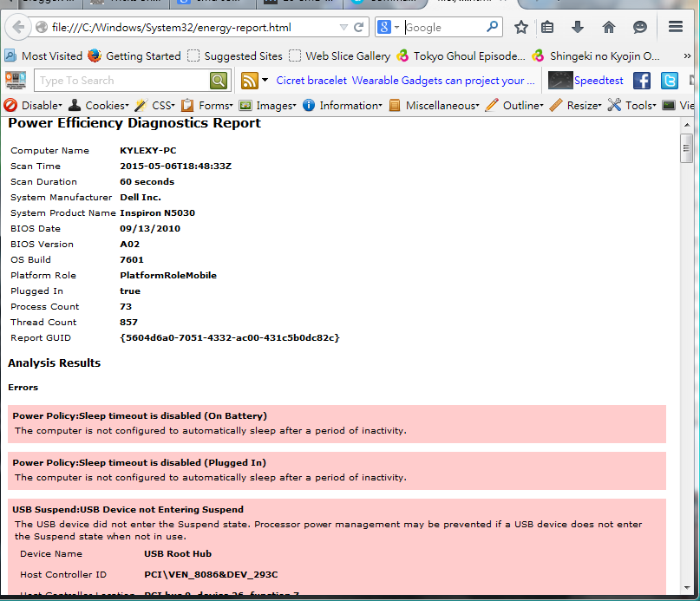Click the Images picture icon
The height and width of the screenshot is (601, 700).
click(x=245, y=106)
